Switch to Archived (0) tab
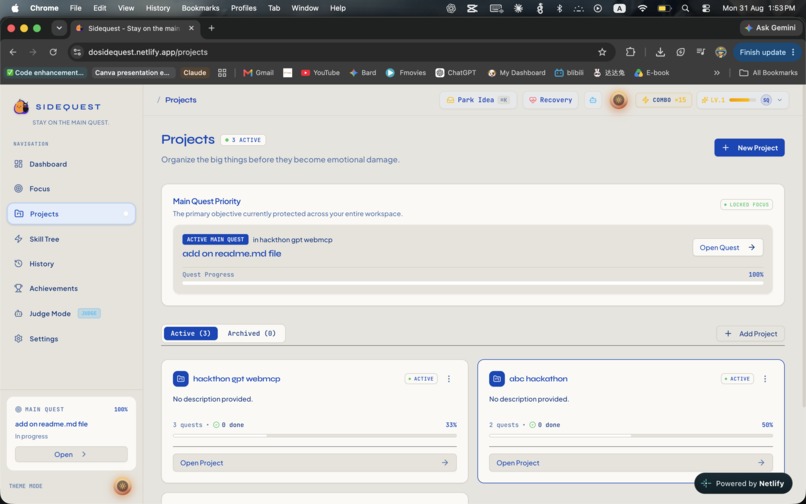The image size is (806, 504). pos(251,333)
